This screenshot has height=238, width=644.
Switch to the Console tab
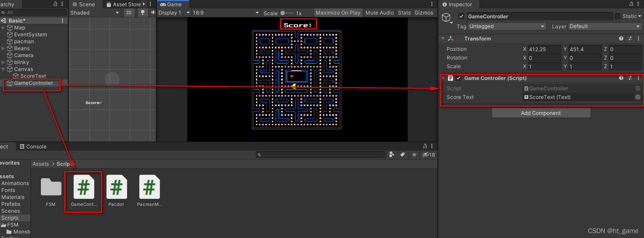point(33,146)
